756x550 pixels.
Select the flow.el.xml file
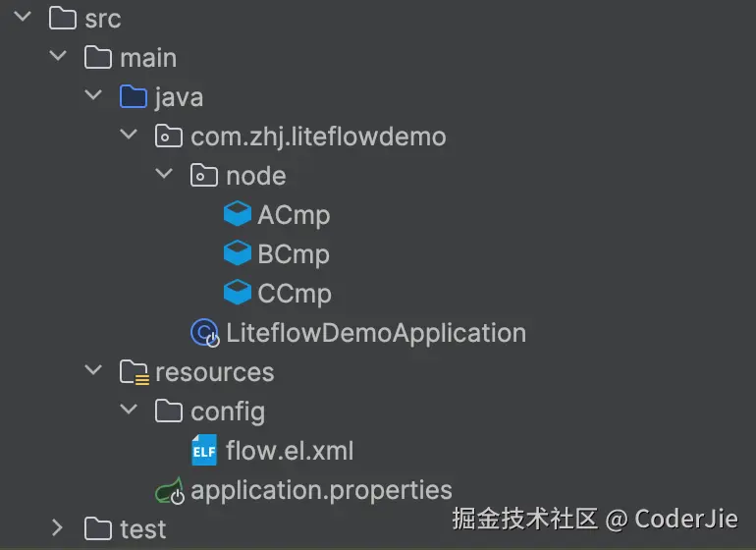click(x=290, y=451)
